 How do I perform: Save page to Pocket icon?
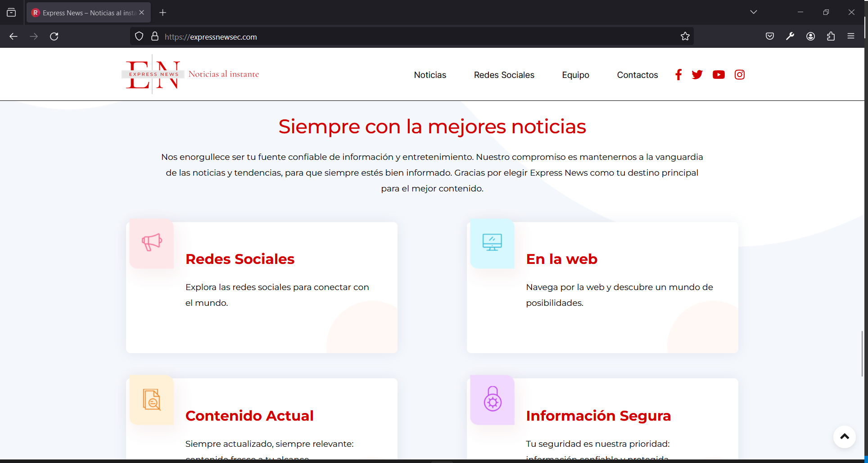[x=770, y=36]
